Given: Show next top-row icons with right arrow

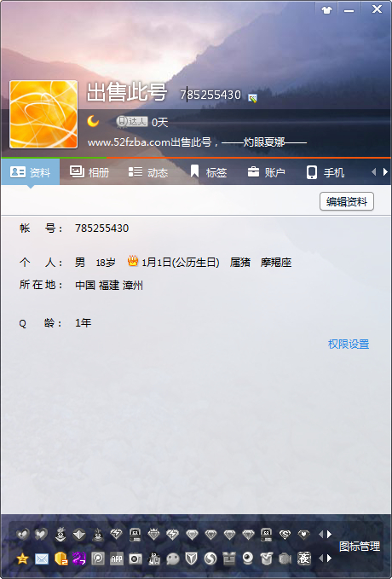Looking at the screenshot, I should (x=329, y=534).
